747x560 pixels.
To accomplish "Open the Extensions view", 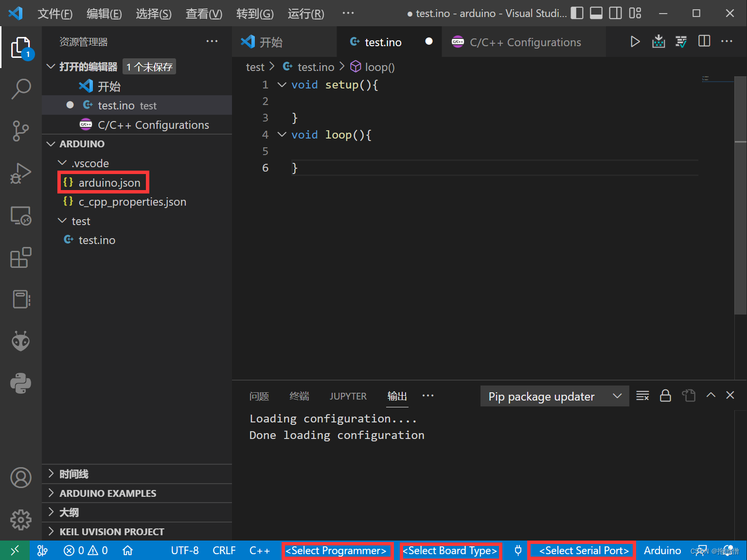I will click(x=21, y=258).
